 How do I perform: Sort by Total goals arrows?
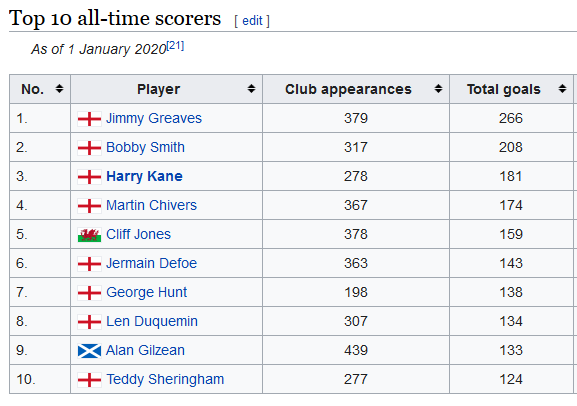[562, 89]
